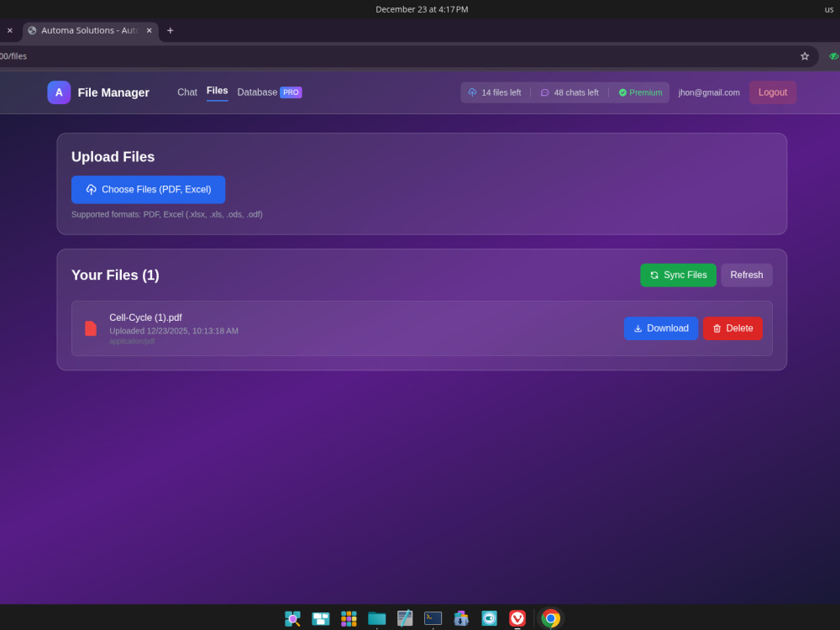Click the Upload Files heading
Screen dimensions: 840x630
click(113, 156)
